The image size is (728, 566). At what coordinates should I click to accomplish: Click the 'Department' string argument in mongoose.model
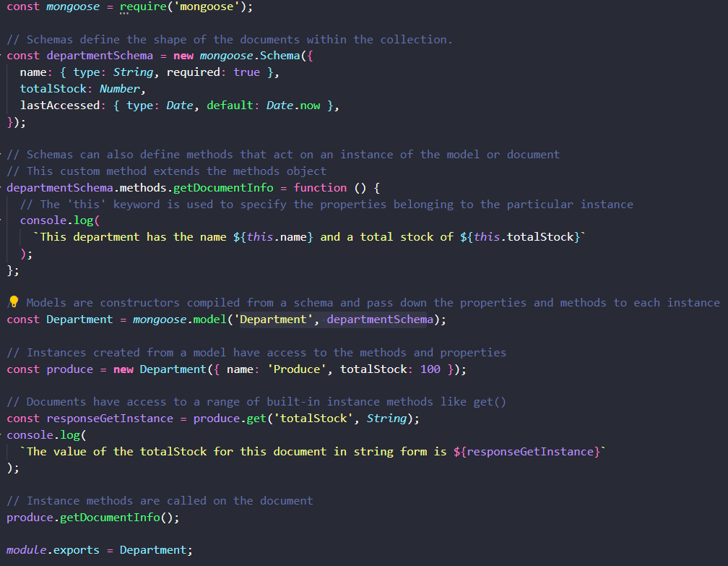tap(274, 320)
